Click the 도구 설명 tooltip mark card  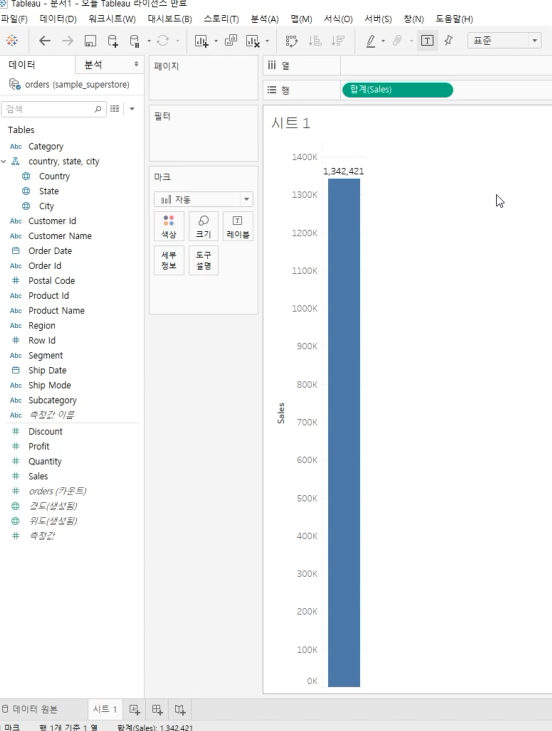pyautogui.click(x=203, y=260)
